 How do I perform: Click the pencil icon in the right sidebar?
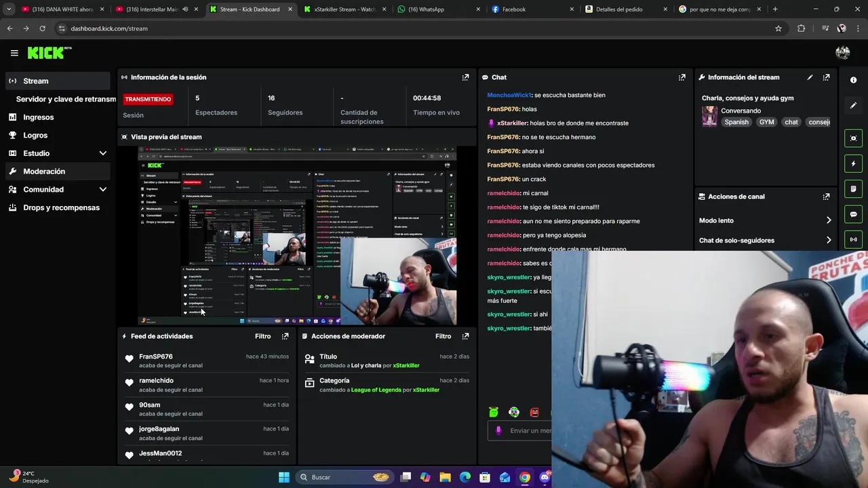click(x=853, y=105)
